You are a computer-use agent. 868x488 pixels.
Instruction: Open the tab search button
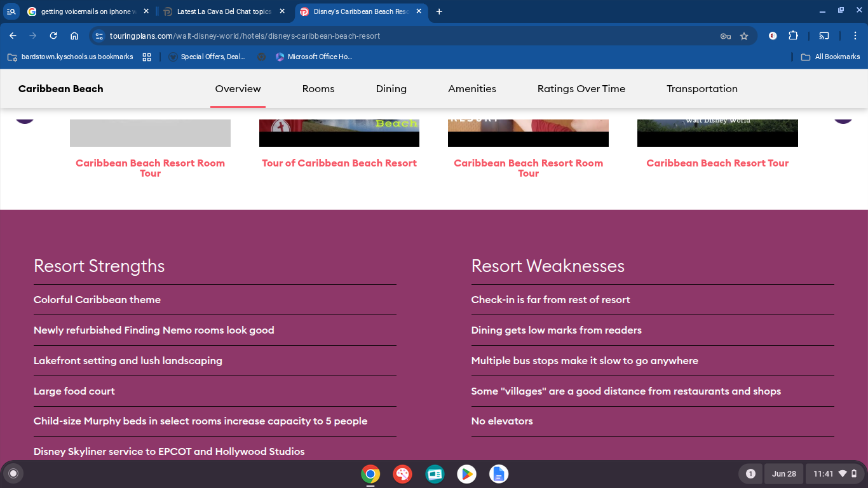coord(11,11)
